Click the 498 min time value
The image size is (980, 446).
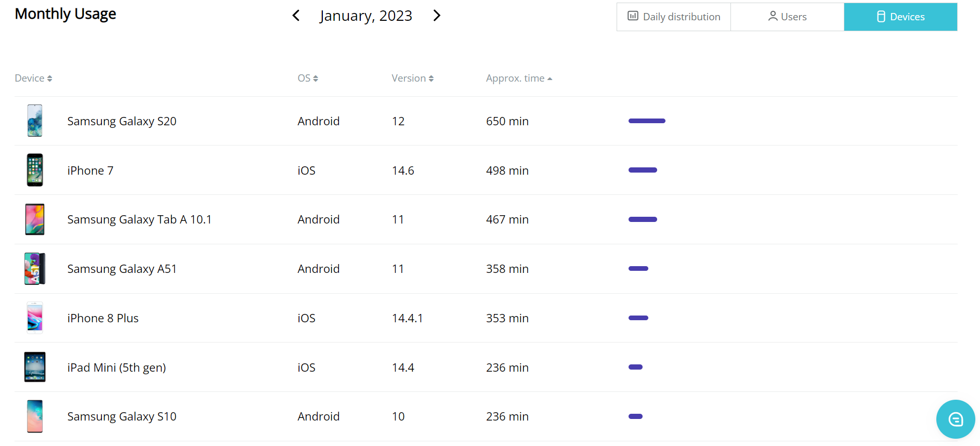click(507, 170)
